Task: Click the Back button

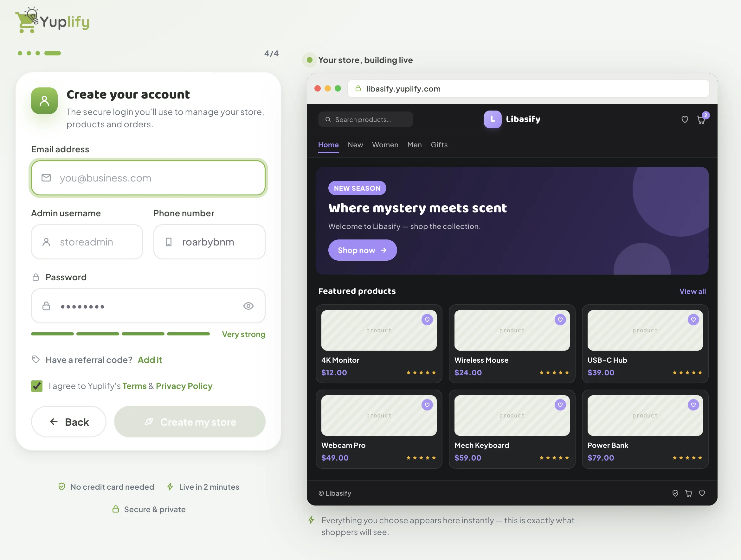Action: pyautogui.click(x=69, y=422)
